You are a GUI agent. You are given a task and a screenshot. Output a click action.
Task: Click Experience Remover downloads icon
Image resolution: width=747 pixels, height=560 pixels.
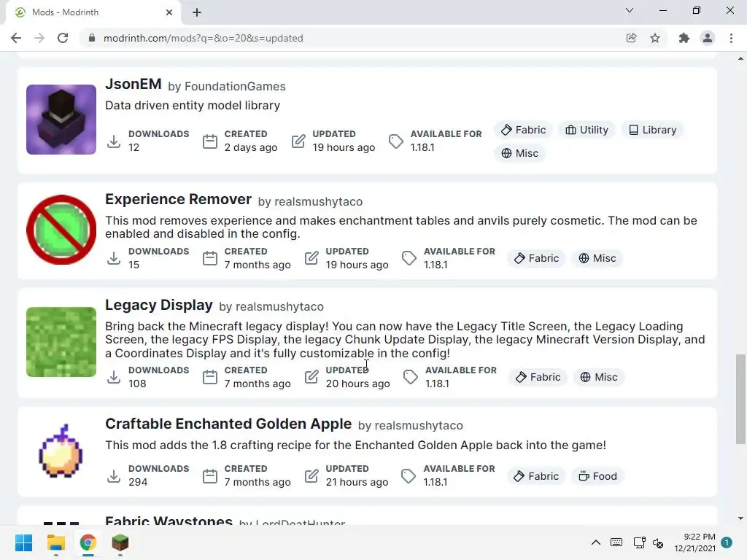coord(114,259)
